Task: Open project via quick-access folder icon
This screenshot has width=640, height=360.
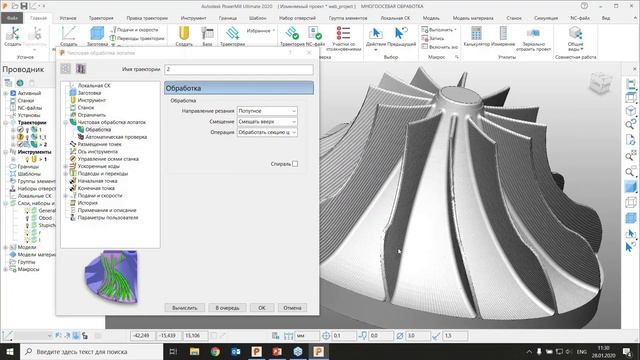Action: coord(15,6)
